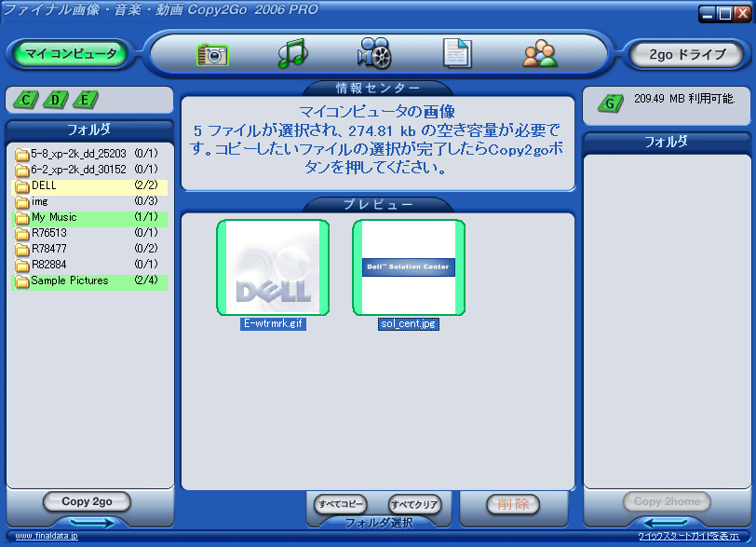Select the documents category icon
The width and height of the screenshot is (756, 547).
456,53
